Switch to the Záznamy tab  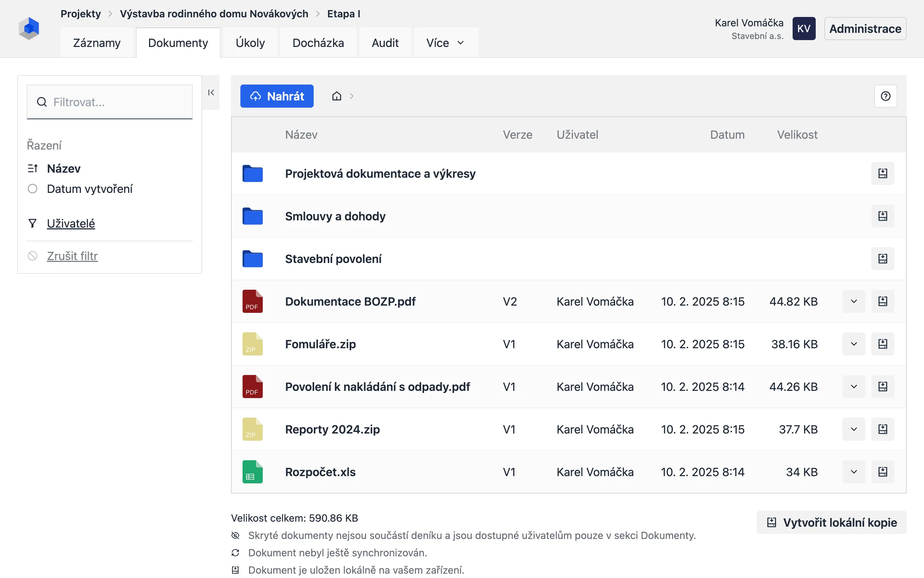pos(97,43)
